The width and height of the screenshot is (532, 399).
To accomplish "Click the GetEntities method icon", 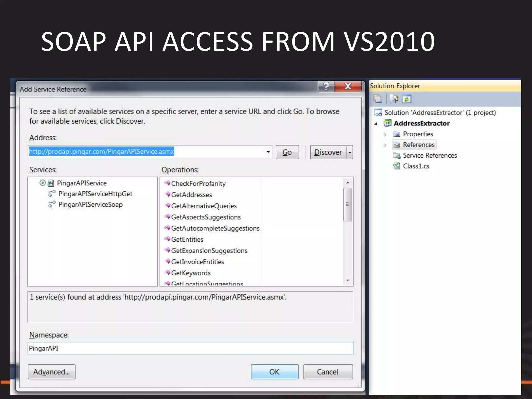I will coord(167,239).
